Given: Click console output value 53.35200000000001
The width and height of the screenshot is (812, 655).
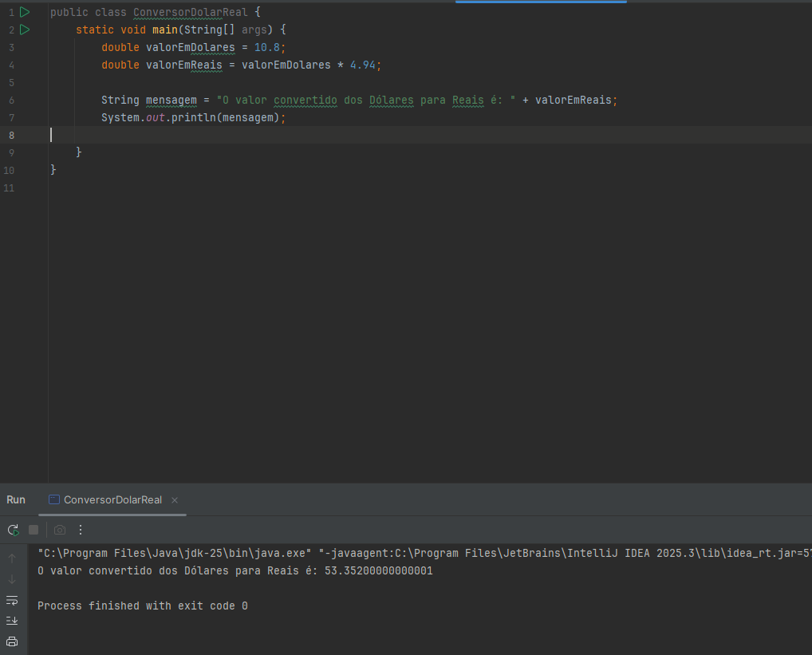Looking at the screenshot, I should coord(379,570).
